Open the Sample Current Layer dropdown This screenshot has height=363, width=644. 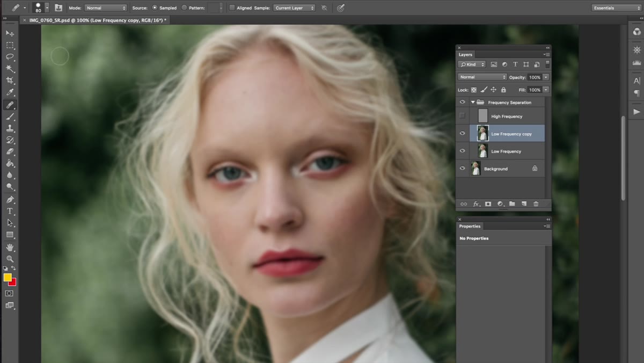click(294, 8)
